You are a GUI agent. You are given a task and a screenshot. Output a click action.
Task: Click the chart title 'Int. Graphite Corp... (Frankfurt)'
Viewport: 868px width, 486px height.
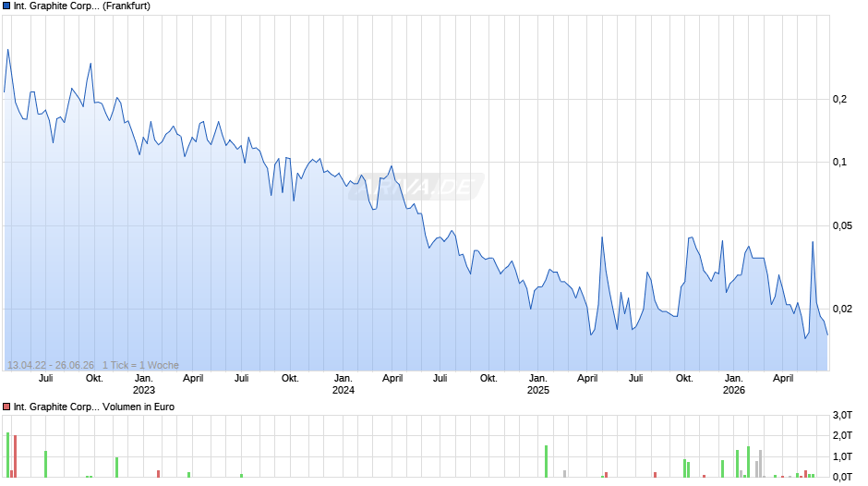point(82,6)
